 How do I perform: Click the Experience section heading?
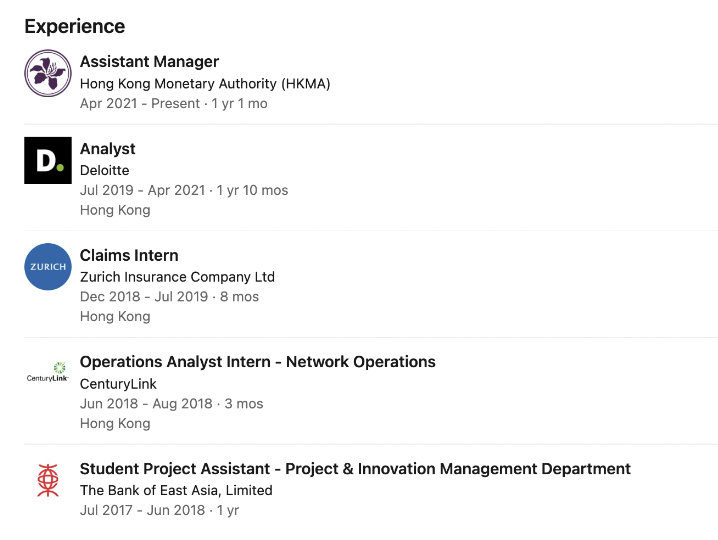point(75,26)
